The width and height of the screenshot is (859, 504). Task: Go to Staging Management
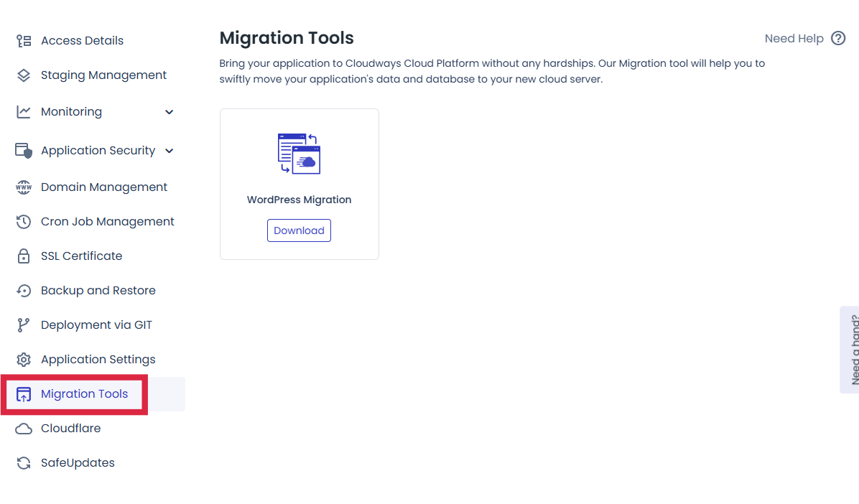click(x=103, y=75)
